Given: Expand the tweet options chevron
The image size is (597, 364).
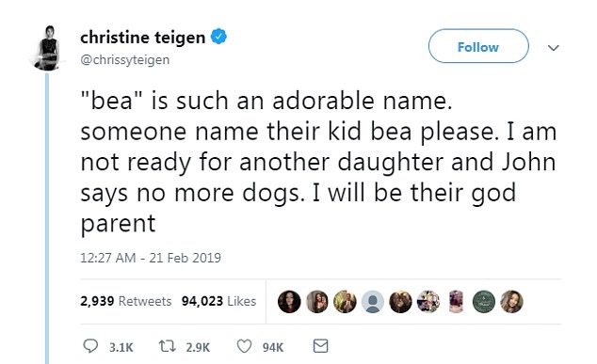Looking at the screenshot, I should pyautogui.click(x=554, y=48).
